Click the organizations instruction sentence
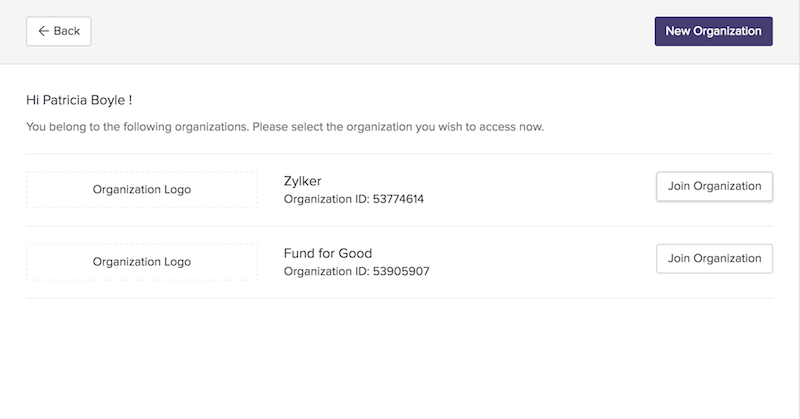 (285, 128)
